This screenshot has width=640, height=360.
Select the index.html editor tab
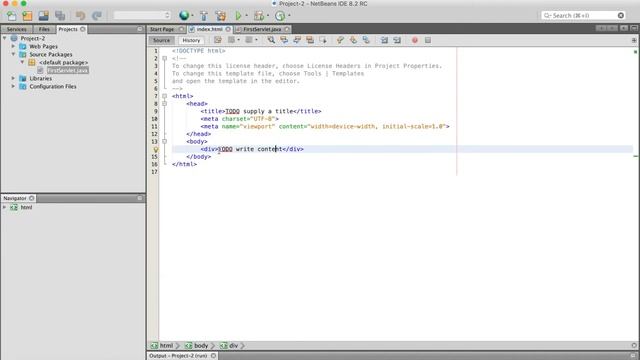pyautogui.click(x=210, y=29)
